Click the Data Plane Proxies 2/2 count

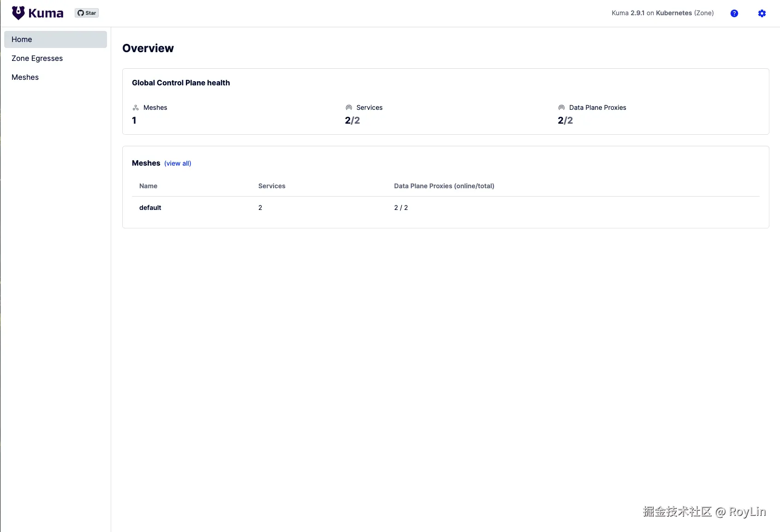pos(565,120)
